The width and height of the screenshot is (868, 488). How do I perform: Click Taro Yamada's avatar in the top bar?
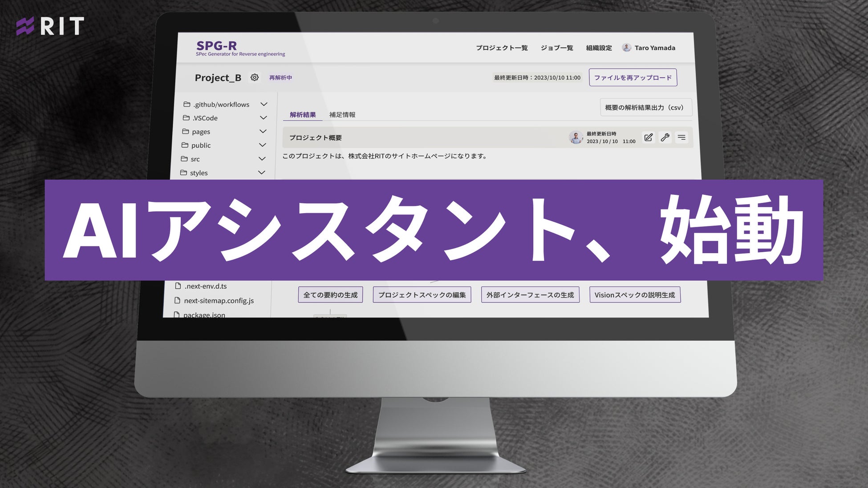click(627, 48)
